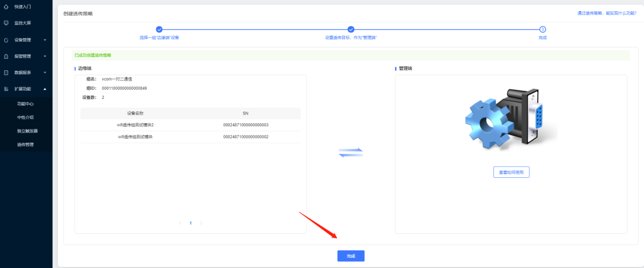
Task: Click the 监控大屏 monitor icon
Action: (x=6, y=23)
